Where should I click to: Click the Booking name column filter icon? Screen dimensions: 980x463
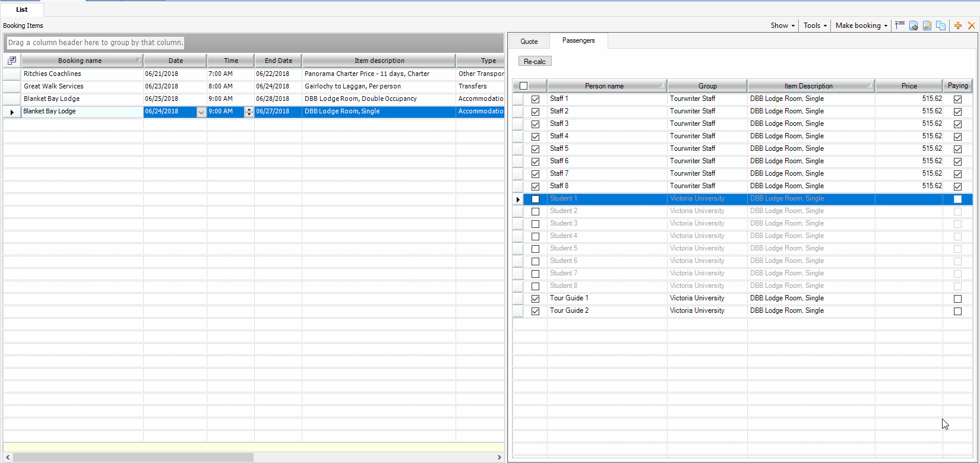point(139,61)
